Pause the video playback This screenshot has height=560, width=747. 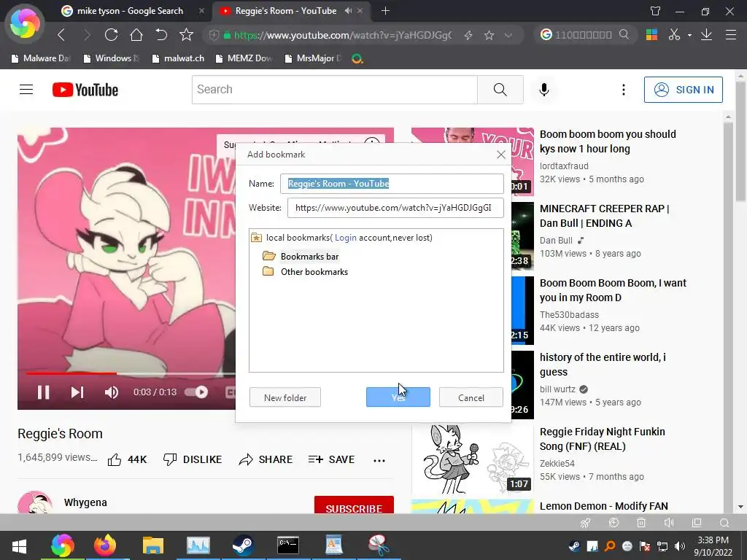pyautogui.click(x=43, y=392)
